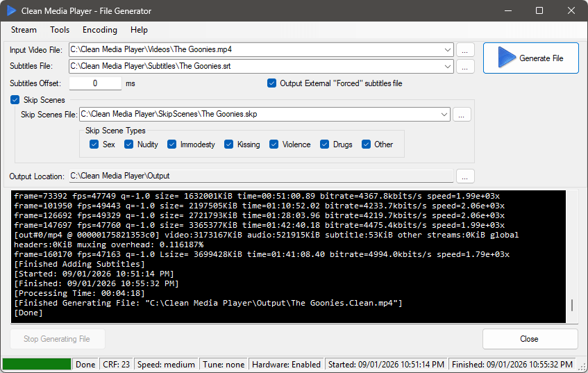Uncheck the Sex skip scene type
Viewport: 588px width, 373px height.
click(x=94, y=144)
